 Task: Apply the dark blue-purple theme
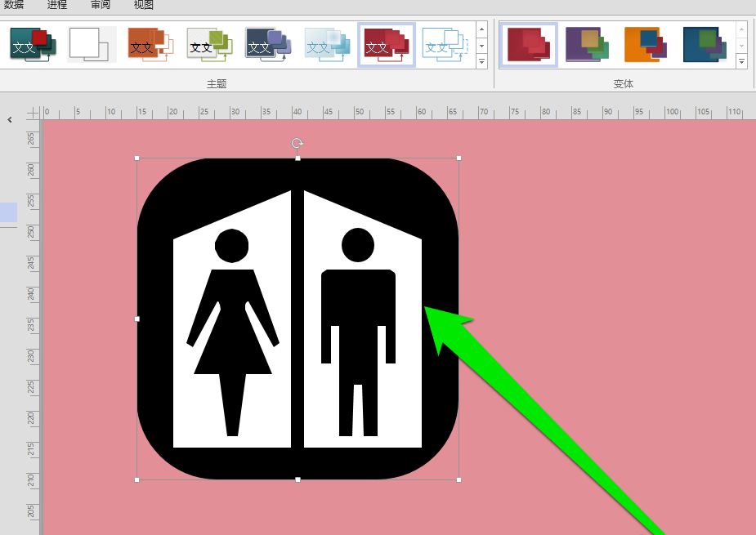pyautogui.click(x=267, y=45)
